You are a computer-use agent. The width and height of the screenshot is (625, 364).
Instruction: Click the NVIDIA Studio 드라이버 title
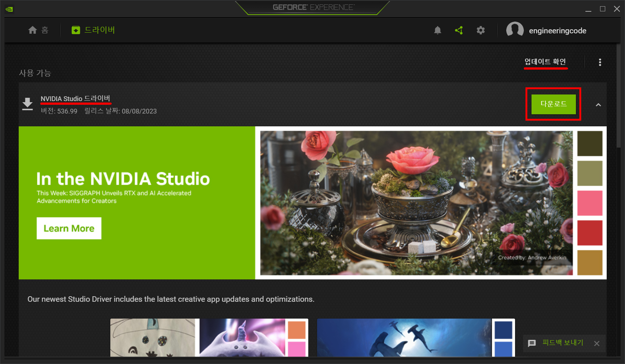[75, 99]
